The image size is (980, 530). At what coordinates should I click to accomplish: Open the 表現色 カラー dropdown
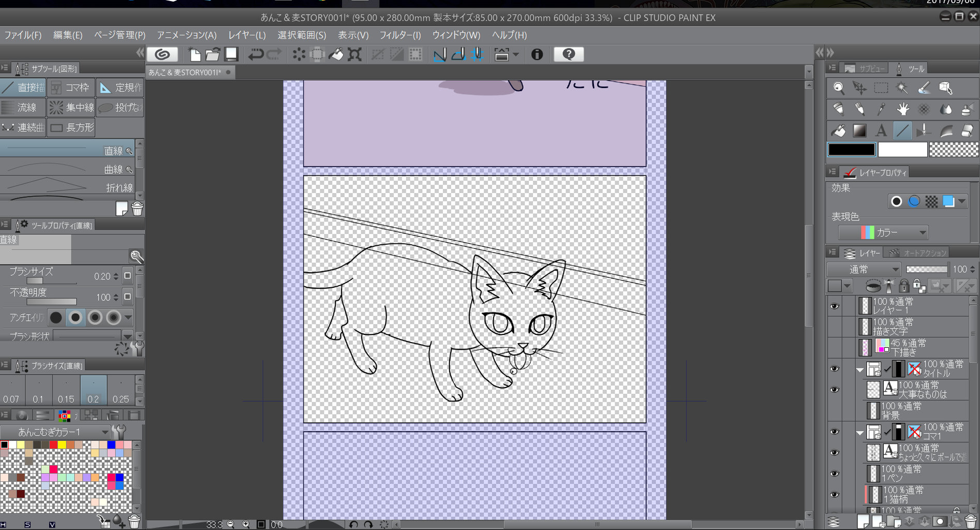[883, 232]
